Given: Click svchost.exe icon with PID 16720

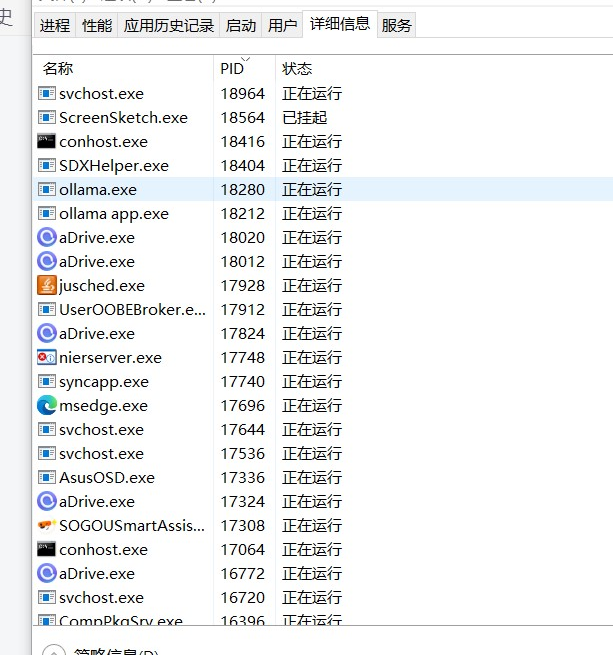Looking at the screenshot, I should point(46,597).
